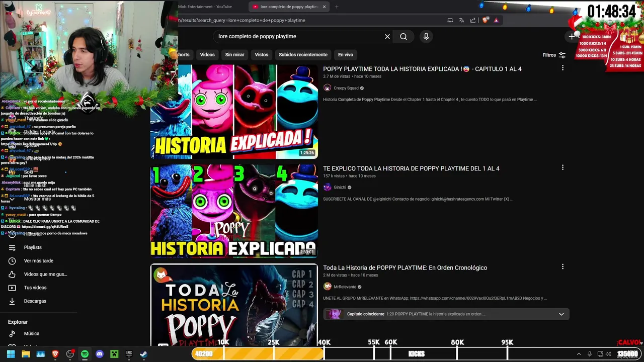
Task: Click the magnifier search button
Action: pyautogui.click(x=404, y=36)
